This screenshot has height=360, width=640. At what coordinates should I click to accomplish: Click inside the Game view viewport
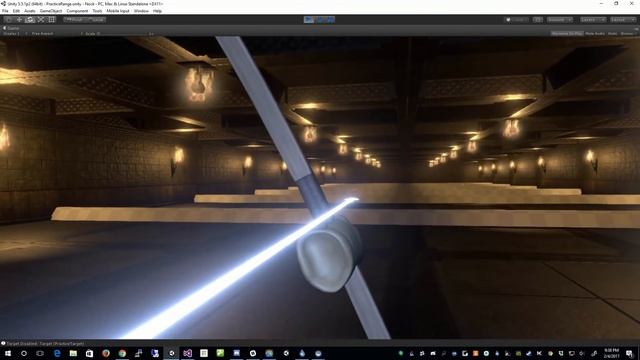(320, 188)
